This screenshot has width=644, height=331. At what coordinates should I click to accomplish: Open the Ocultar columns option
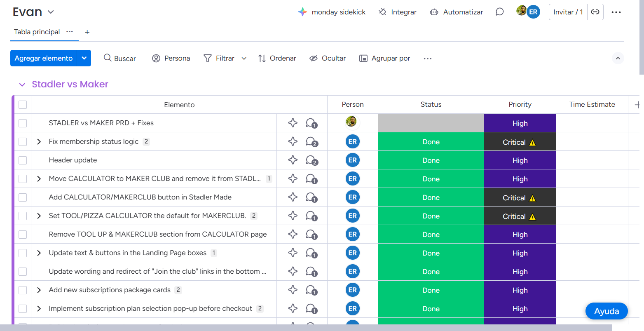tap(328, 58)
